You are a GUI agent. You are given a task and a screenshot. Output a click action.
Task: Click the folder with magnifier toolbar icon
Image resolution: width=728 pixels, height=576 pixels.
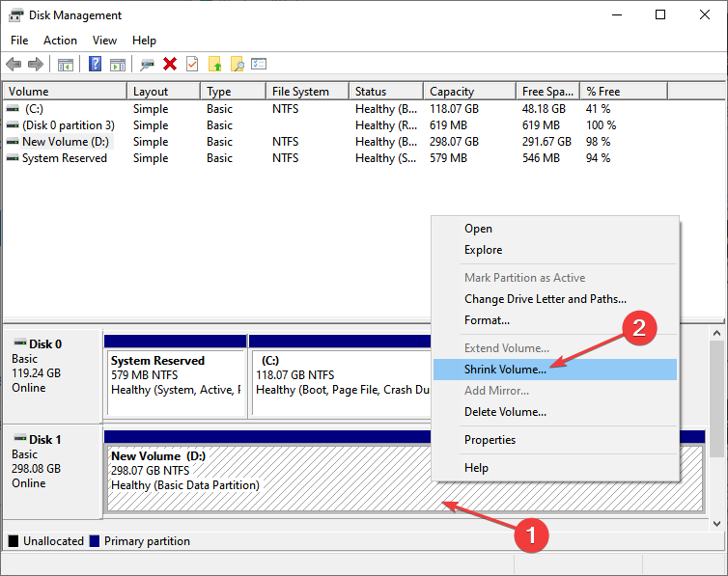coord(238,64)
